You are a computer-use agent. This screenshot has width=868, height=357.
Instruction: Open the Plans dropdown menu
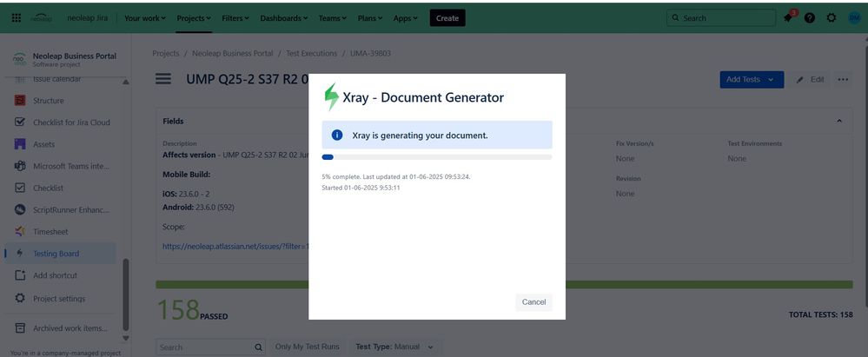(372, 18)
